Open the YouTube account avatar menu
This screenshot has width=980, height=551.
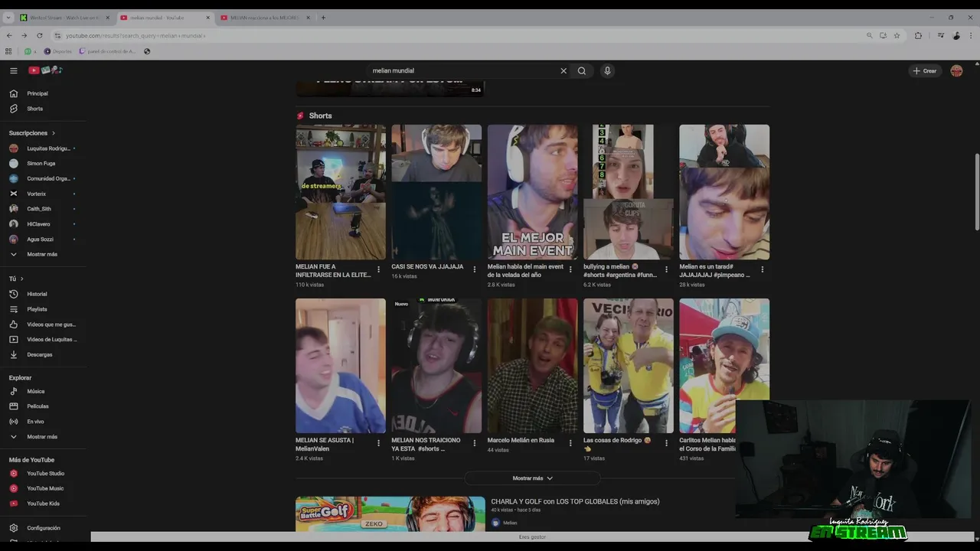coord(956,70)
